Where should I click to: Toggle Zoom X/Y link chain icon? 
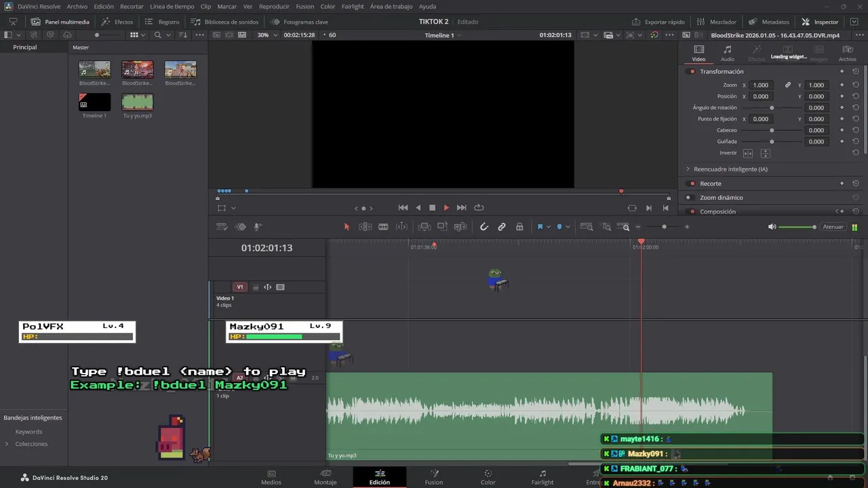click(x=788, y=85)
